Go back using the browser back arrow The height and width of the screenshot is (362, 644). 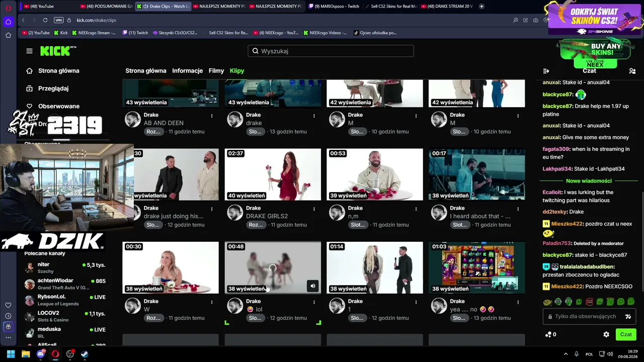[x=23, y=20]
